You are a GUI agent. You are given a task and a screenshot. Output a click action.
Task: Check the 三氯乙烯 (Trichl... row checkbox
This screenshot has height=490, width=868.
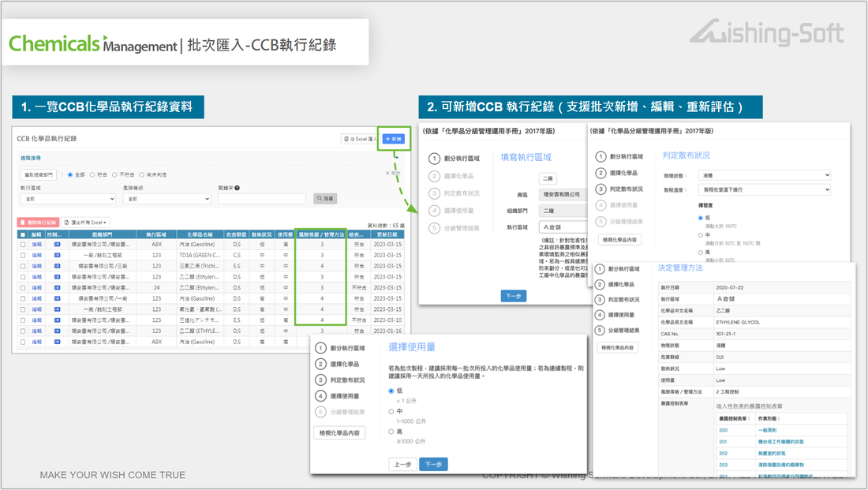[23, 267]
